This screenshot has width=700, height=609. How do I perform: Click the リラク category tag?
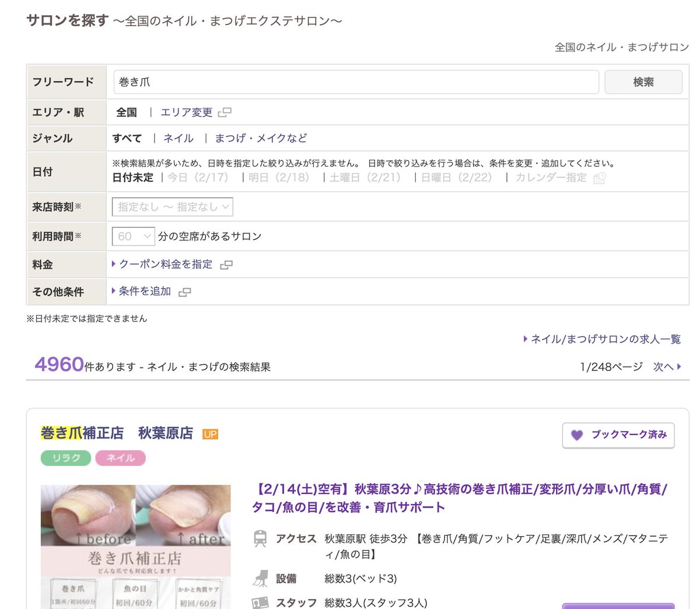point(66,458)
